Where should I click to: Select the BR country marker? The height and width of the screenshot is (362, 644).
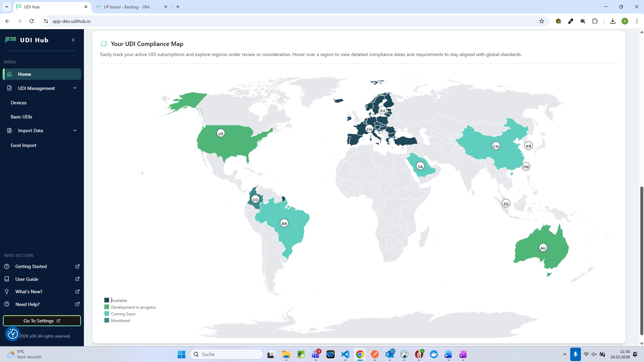[x=284, y=223]
